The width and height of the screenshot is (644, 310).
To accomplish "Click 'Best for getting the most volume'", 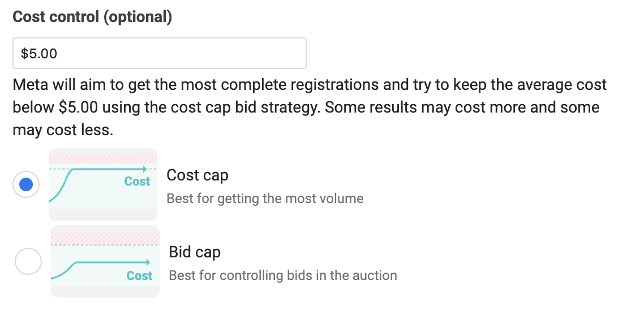I will (265, 199).
